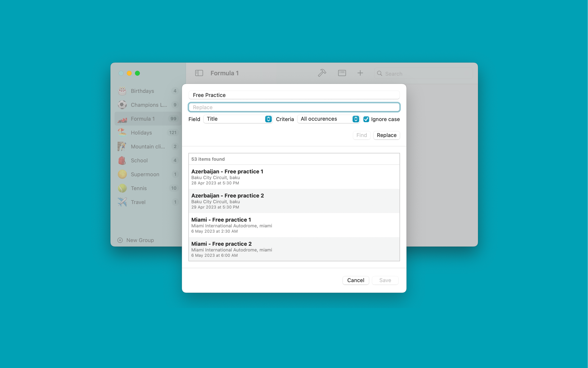
Task: Toggle the sidebar panel icon
Action: pos(199,73)
